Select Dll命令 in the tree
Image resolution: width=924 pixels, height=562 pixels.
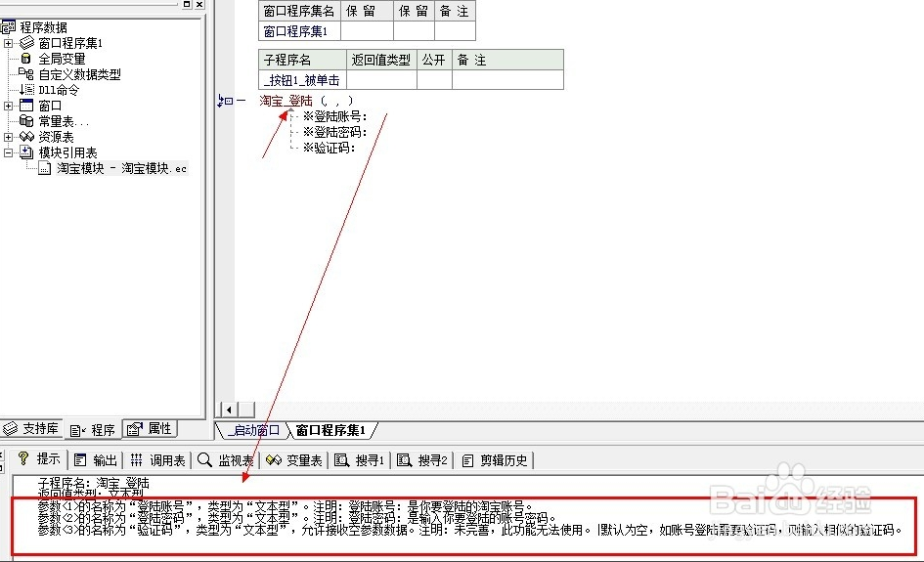point(59,90)
